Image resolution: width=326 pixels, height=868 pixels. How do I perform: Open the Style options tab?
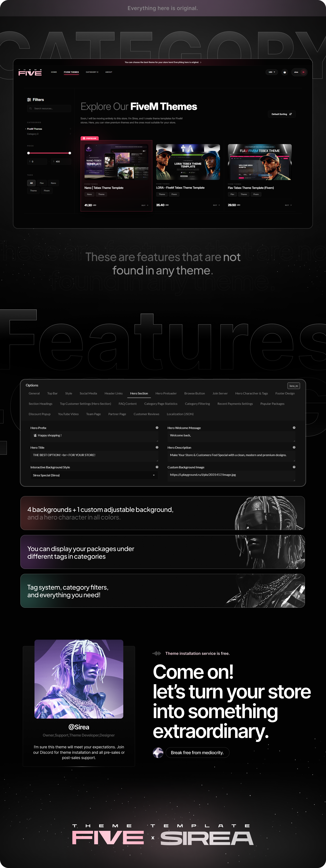(69, 393)
